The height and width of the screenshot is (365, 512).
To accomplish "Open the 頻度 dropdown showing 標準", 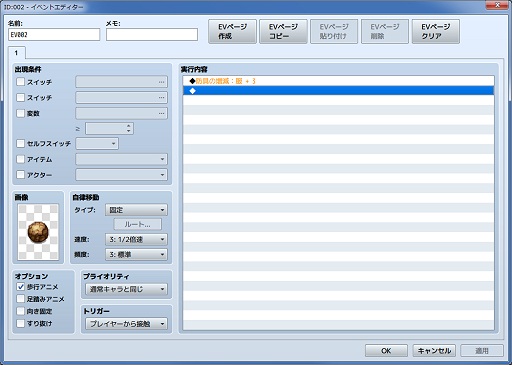I will [x=136, y=255].
